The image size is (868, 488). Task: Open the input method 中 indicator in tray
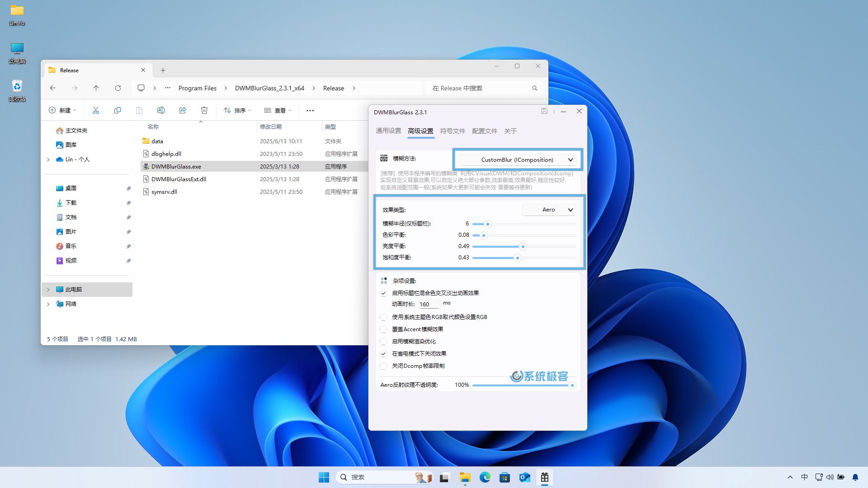tap(804, 477)
